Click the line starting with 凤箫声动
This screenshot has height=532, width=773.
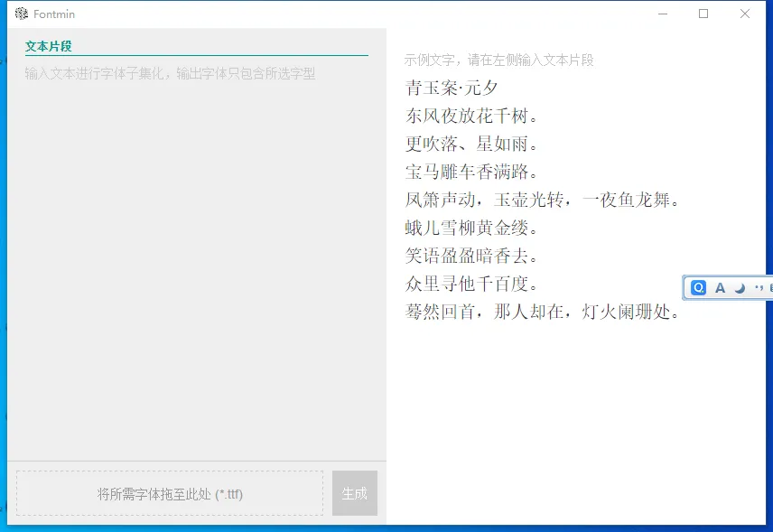(x=543, y=200)
